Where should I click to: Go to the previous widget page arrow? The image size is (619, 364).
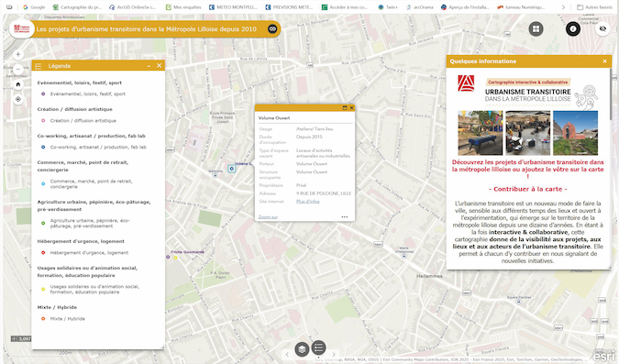pyautogui.click(x=287, y=354)
